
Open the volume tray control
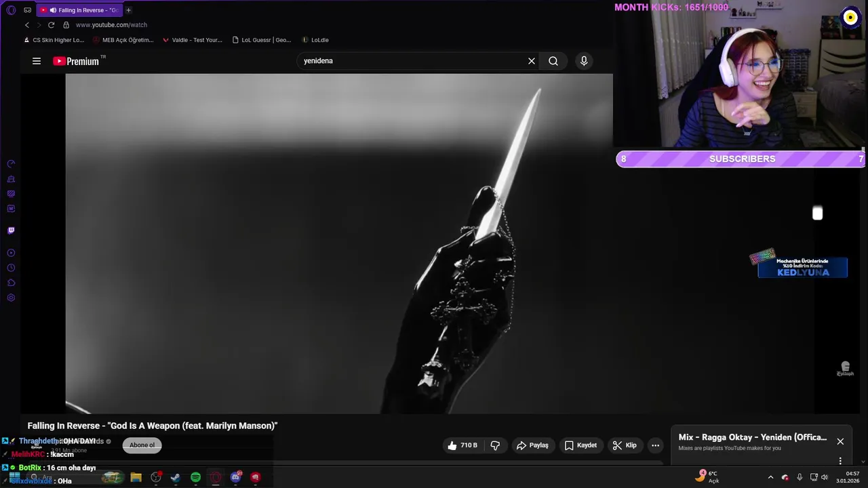825,477
